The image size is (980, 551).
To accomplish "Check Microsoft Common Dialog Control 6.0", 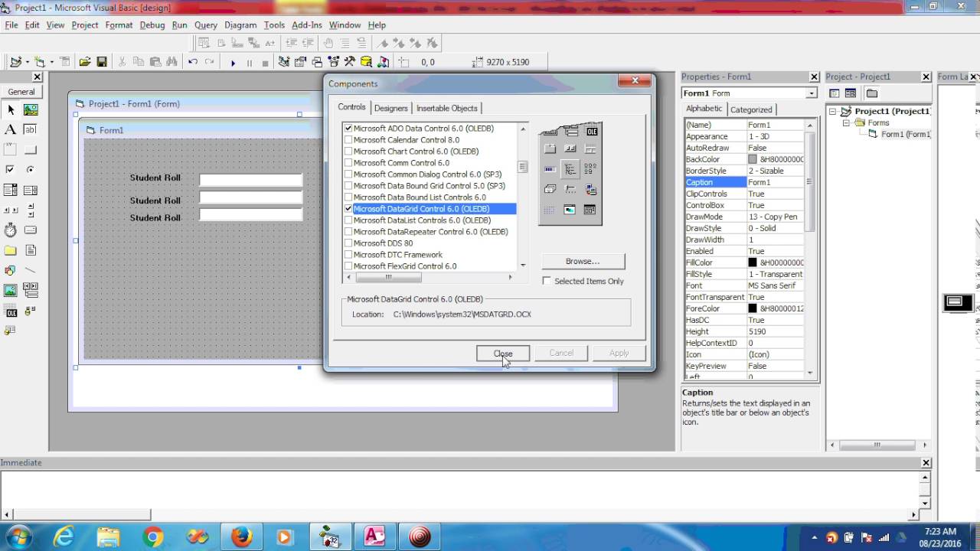I will 348,174.
